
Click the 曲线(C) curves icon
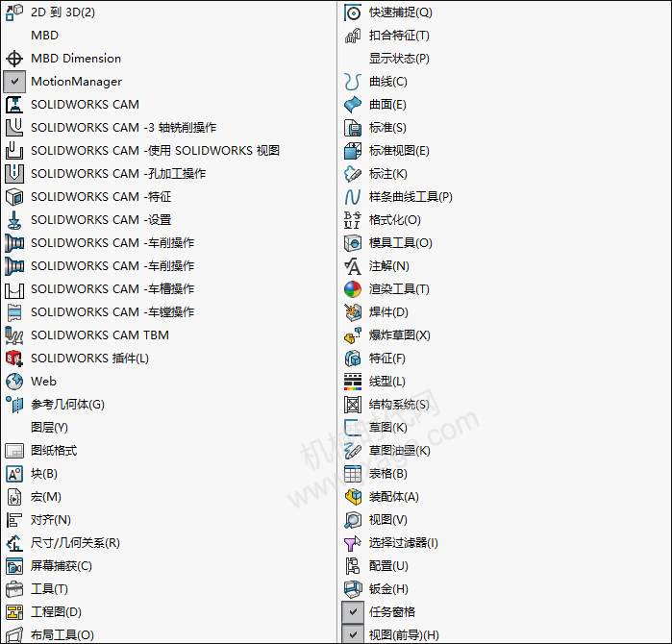(353, 82)
